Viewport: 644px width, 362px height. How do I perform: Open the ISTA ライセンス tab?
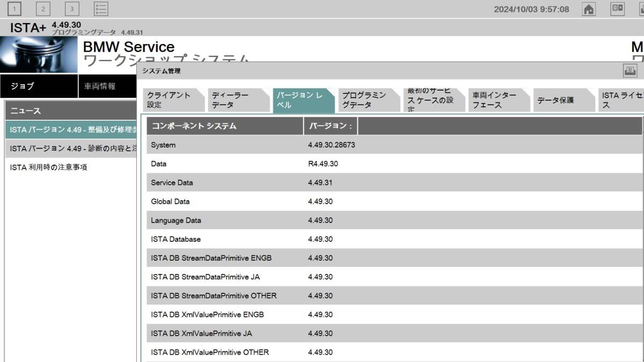tap(621, 100)
